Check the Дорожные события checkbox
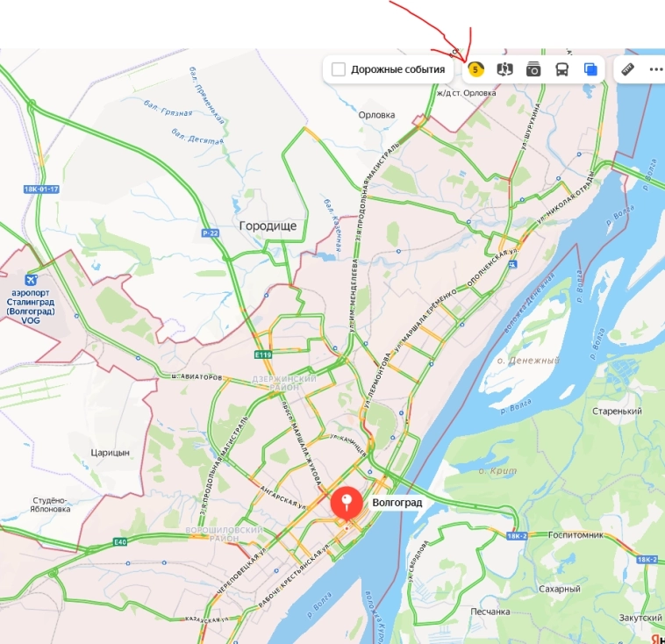The width and height of the screenshot is (665, 644). click(338, 69)
